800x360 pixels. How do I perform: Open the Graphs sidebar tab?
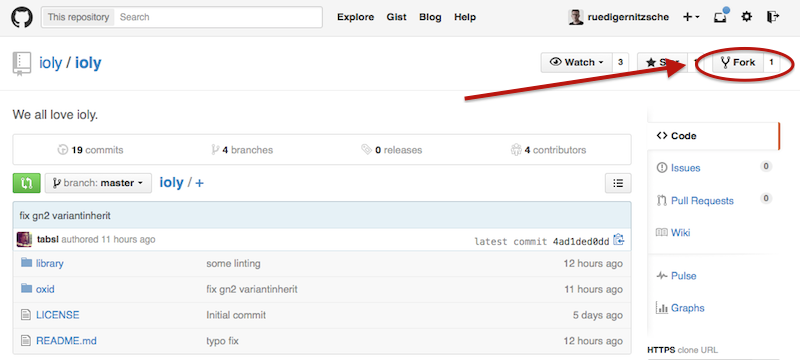[680, 308]
